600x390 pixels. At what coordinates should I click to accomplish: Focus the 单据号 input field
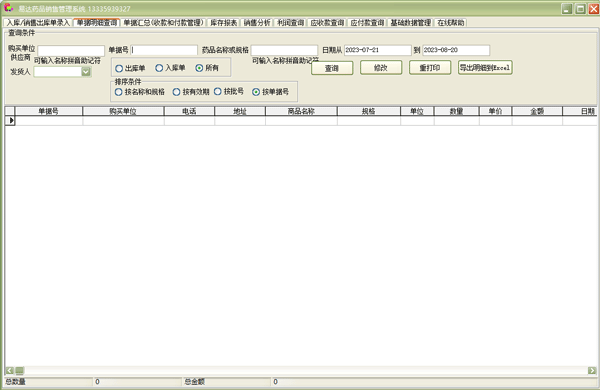tap(164, 50)
